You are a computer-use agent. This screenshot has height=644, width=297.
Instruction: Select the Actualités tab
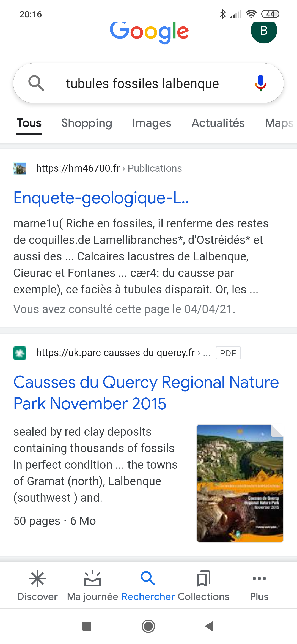pos(218,123)
